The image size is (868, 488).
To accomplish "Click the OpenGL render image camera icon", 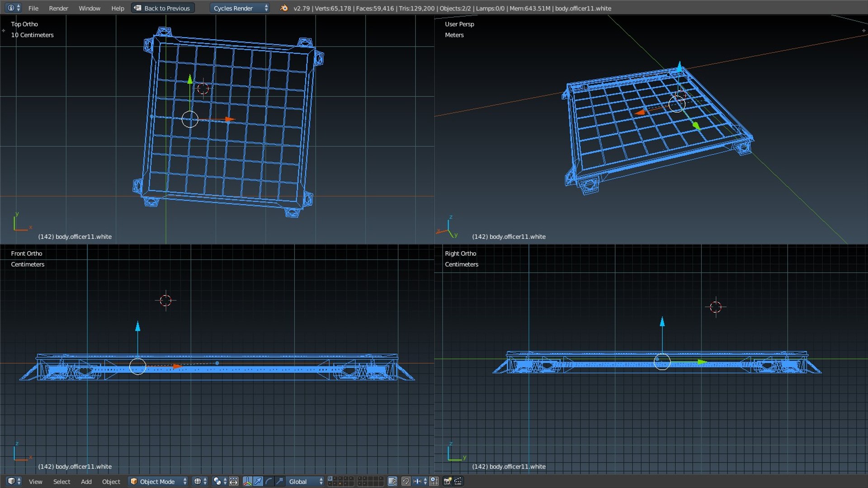I will point(447,481).
